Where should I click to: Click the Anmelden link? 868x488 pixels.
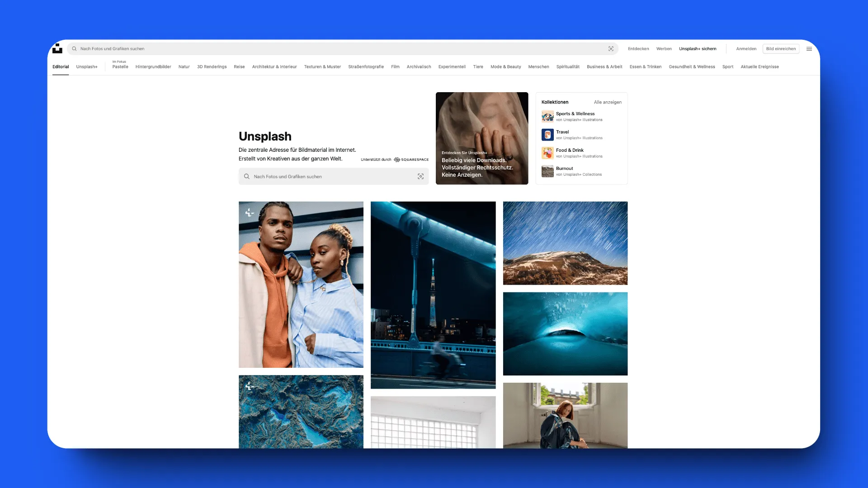click(x=746, y=49)
